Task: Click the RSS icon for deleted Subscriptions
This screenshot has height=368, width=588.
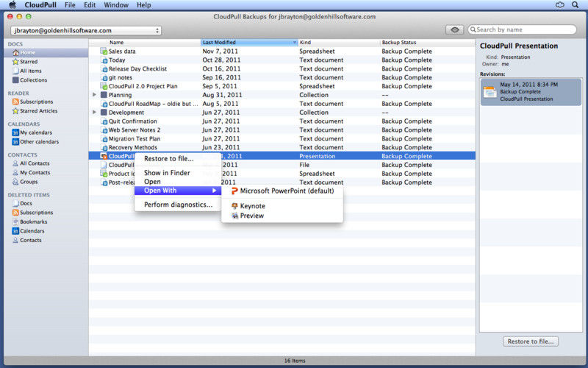Action: tap(15, 213)
